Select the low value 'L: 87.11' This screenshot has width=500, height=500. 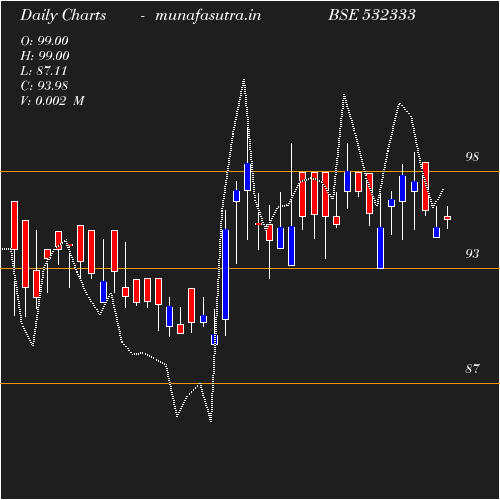44,71
